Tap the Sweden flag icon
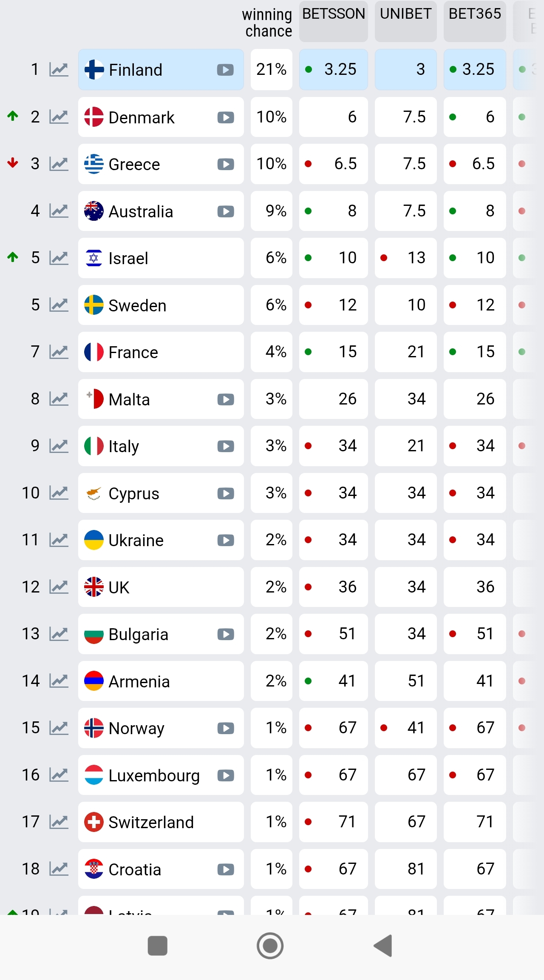Image resolution: width=544 pixels, height=980 pixels. click(94, 305)
